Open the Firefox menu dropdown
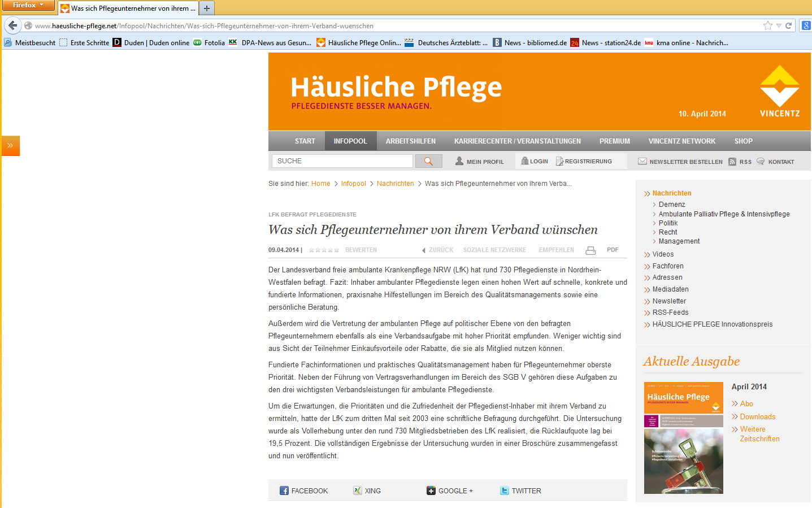The height and width of the screenshot is (508, 812). (x=28, y=5)
